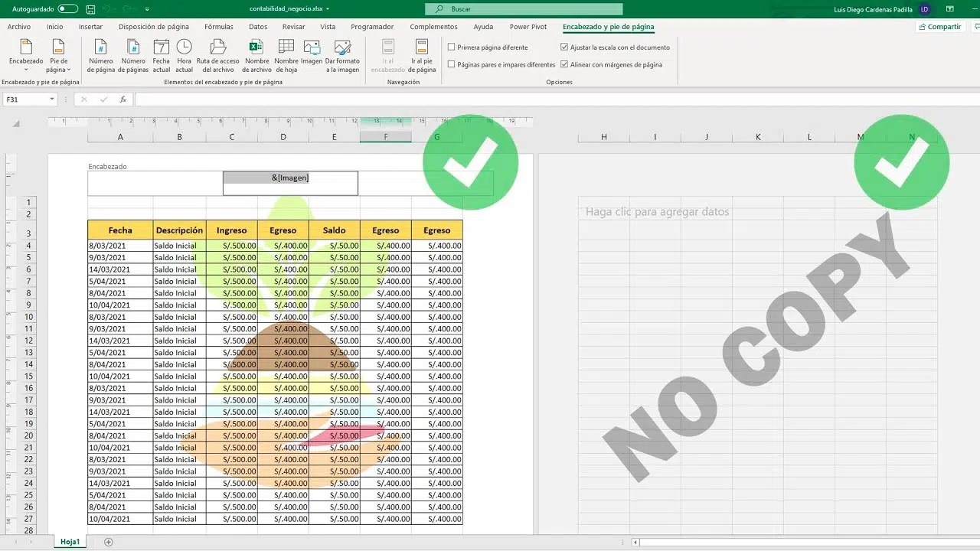The image size is (980, 551).
Task: Click the Name Box showing F31
Action: [26, 99]
